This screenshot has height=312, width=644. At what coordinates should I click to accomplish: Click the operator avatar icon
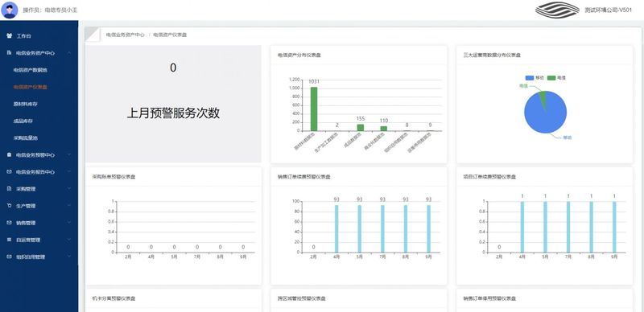pos(10,10)
